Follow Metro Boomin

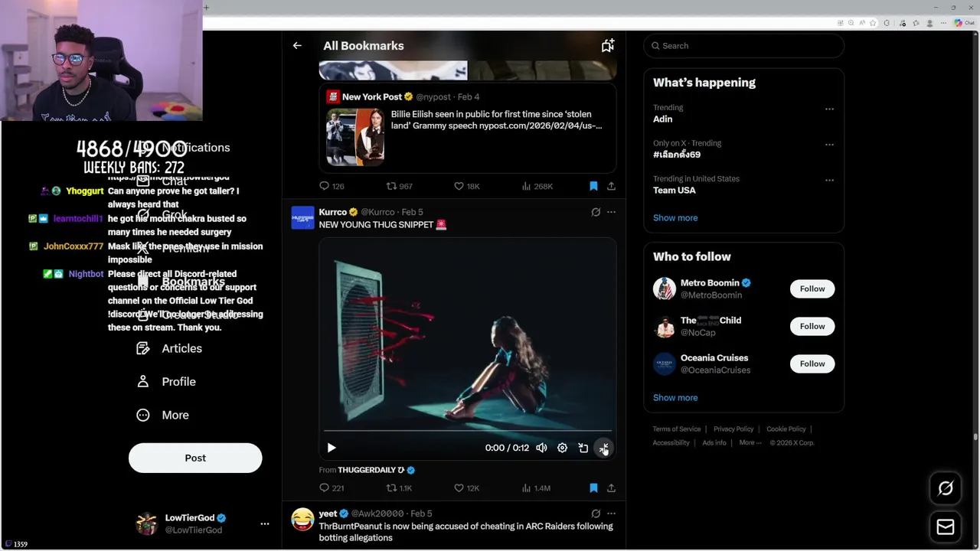click(x=812, y=289)
